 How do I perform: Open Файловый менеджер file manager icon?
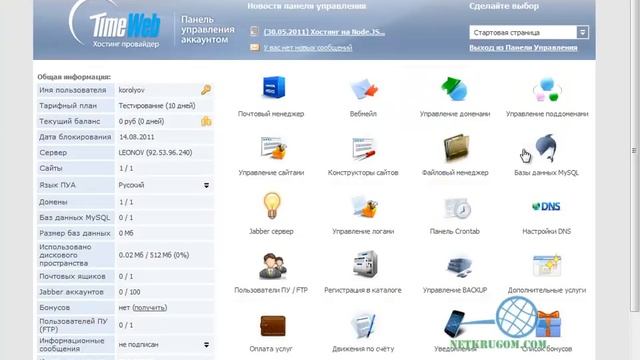[456, 148]
